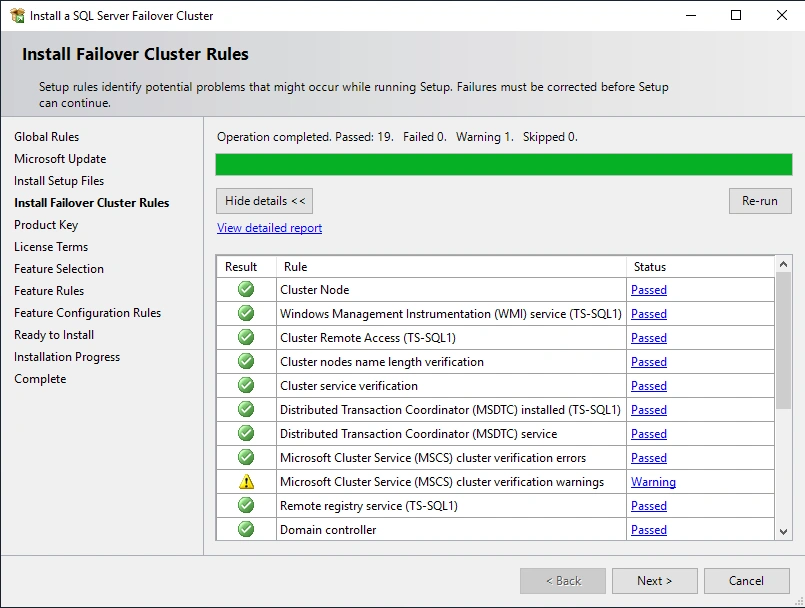Click the rule list scroll down arrow

[x=783, y=532]
